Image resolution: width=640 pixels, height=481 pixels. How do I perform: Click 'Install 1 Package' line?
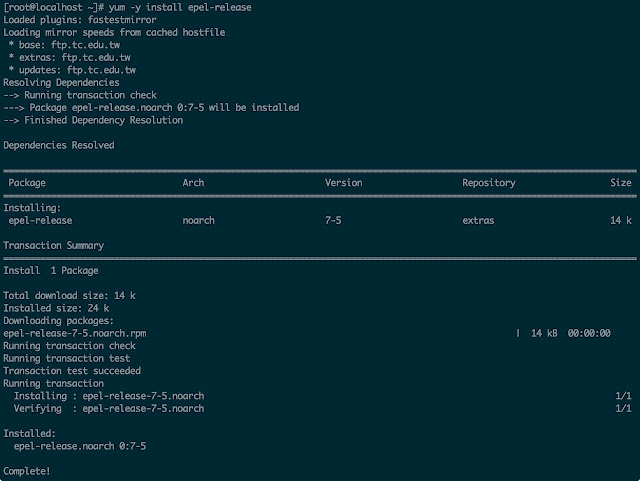51,271
